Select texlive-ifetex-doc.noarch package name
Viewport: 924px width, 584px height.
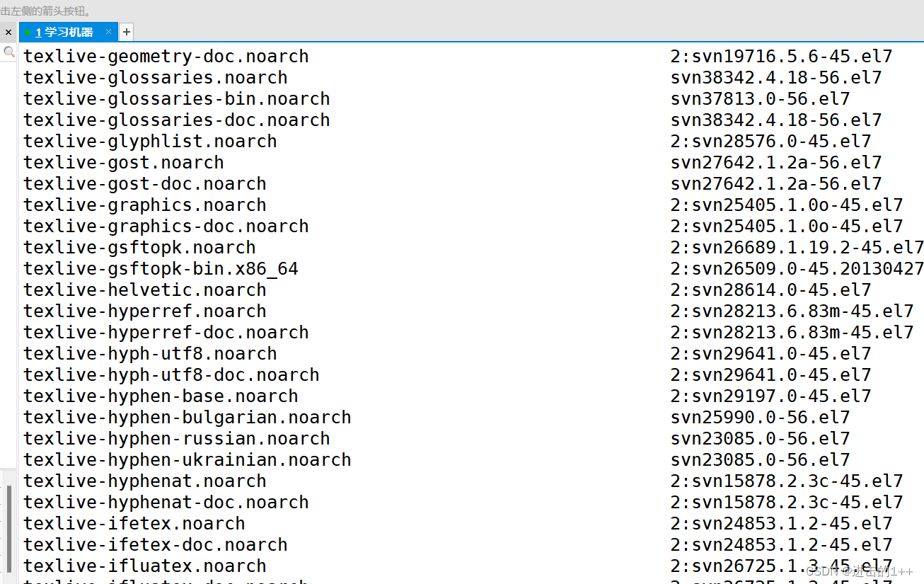(156, 545)
